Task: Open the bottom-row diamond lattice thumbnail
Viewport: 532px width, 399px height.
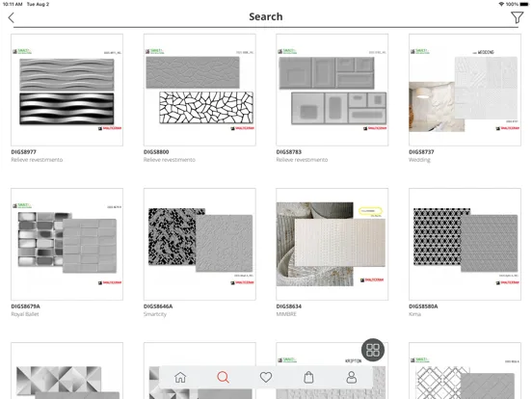Action: 465,371
